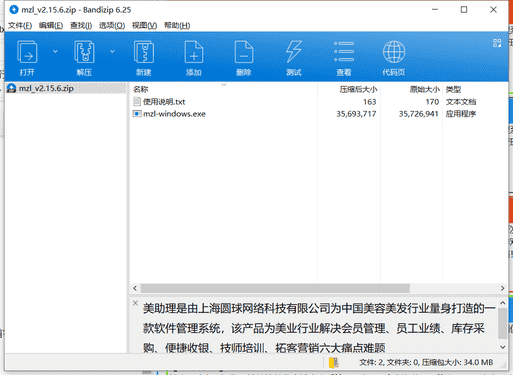Open the 选项(O) menu
Image resolution: width=513 pixels, height=375 pixels.
click(x=112, y=25)
